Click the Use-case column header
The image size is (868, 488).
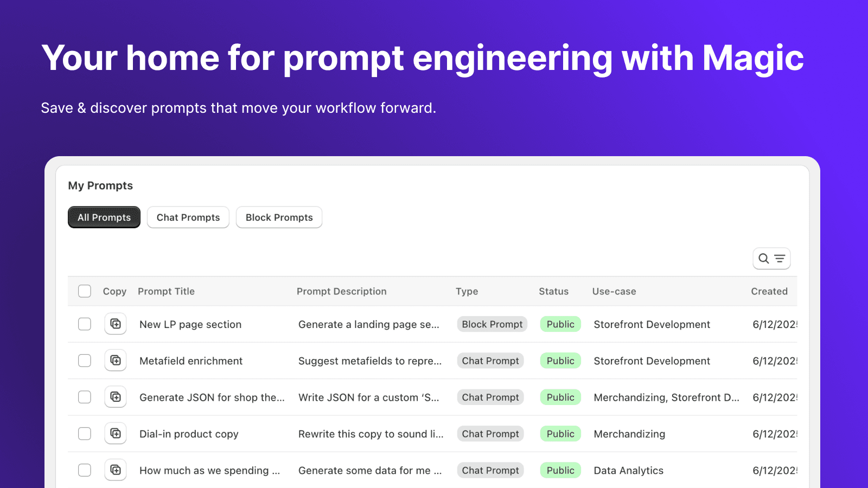tap(614, 291)
